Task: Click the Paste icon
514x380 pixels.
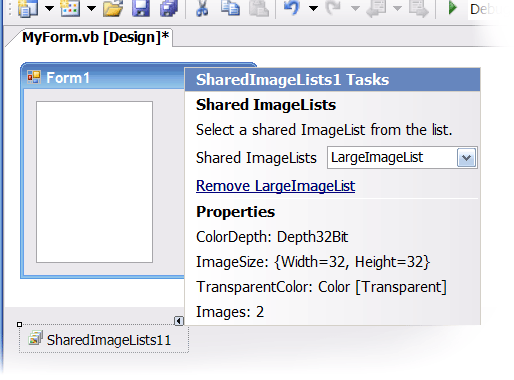Action: [x=259, y=8]
